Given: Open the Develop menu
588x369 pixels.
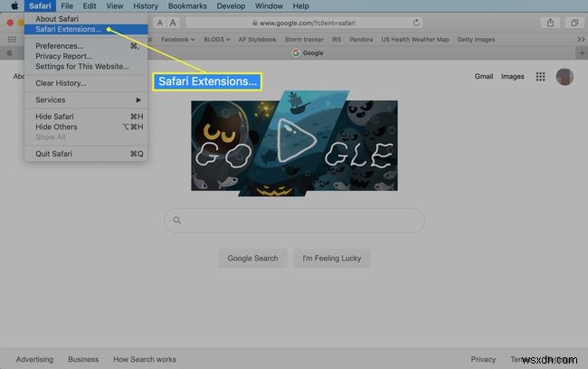Looking at the screenshot, I should (231, 6).
